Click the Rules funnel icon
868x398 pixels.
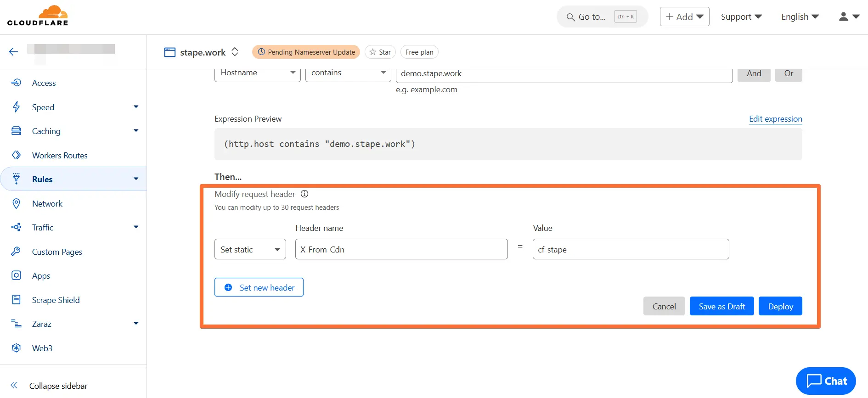point(16,179)
